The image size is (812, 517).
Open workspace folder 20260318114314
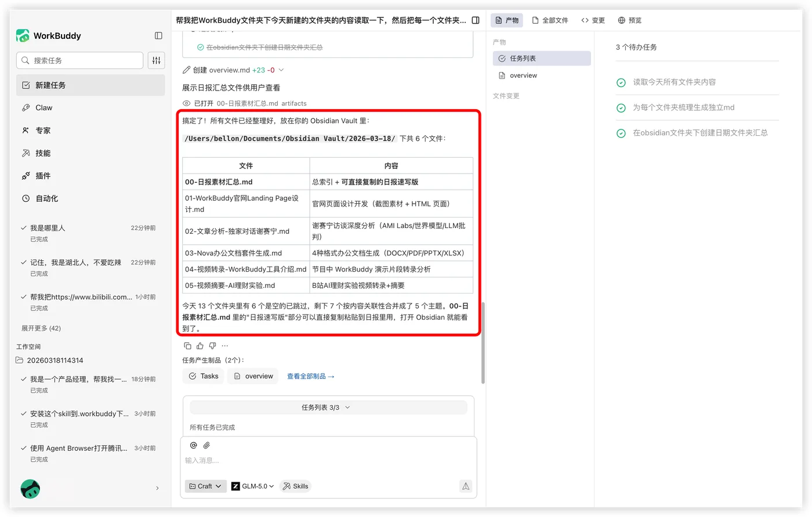click(x=50, y=360)
